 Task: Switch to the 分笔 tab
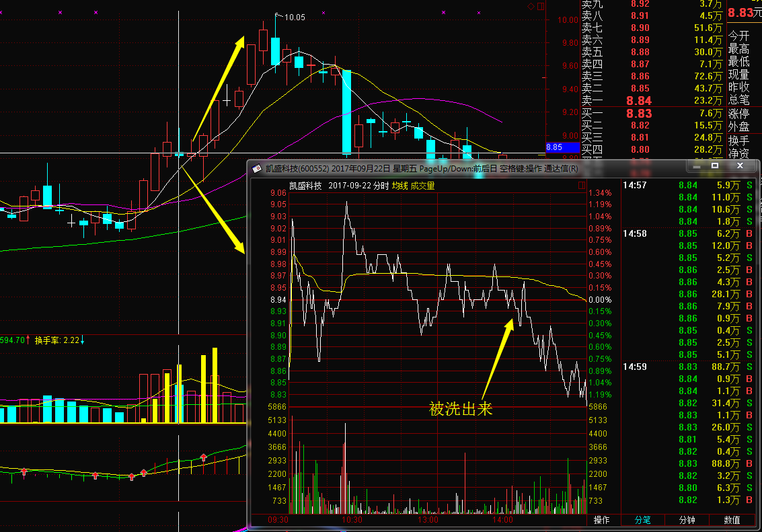tap(642, 520)
